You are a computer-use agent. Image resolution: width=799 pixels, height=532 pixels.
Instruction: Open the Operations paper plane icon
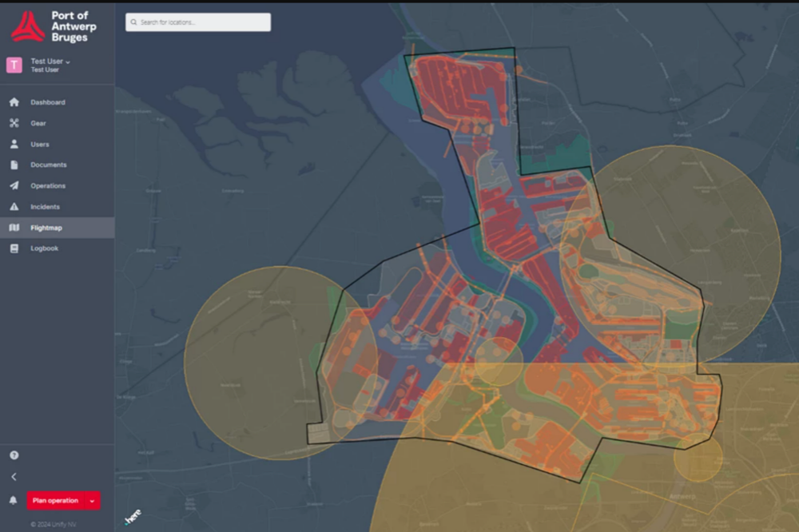tap(14, 186)
